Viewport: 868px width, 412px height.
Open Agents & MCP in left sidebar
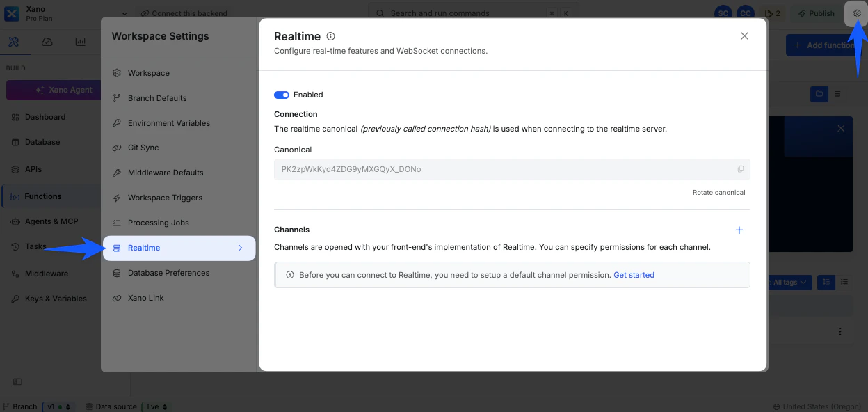tap(51, 221)
